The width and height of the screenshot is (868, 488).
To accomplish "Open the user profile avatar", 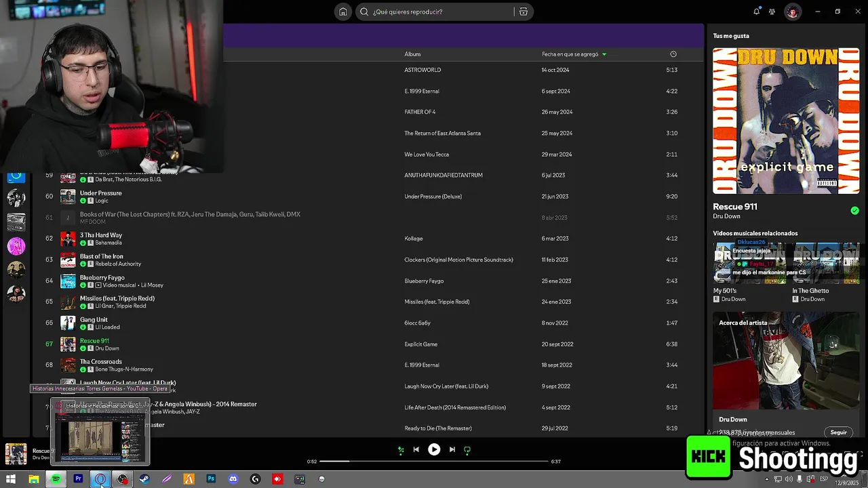I will (x=792, y=12).
